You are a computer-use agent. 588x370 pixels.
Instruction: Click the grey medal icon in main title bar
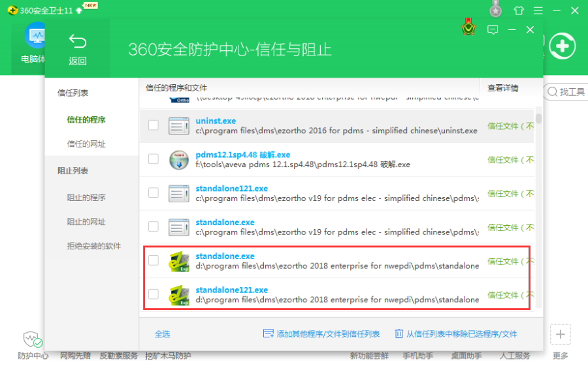point(495,9)
